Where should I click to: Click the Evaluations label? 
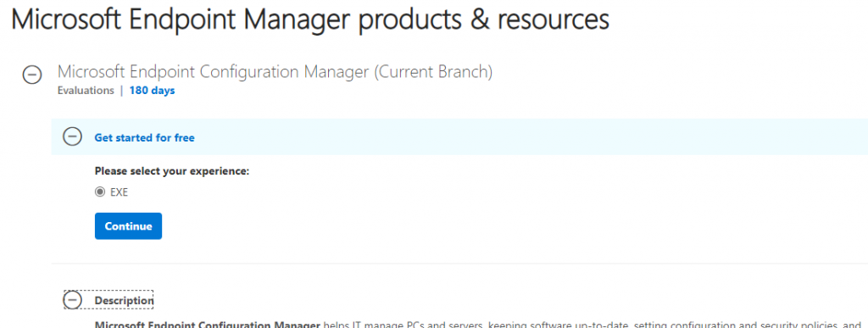[86, 91]
